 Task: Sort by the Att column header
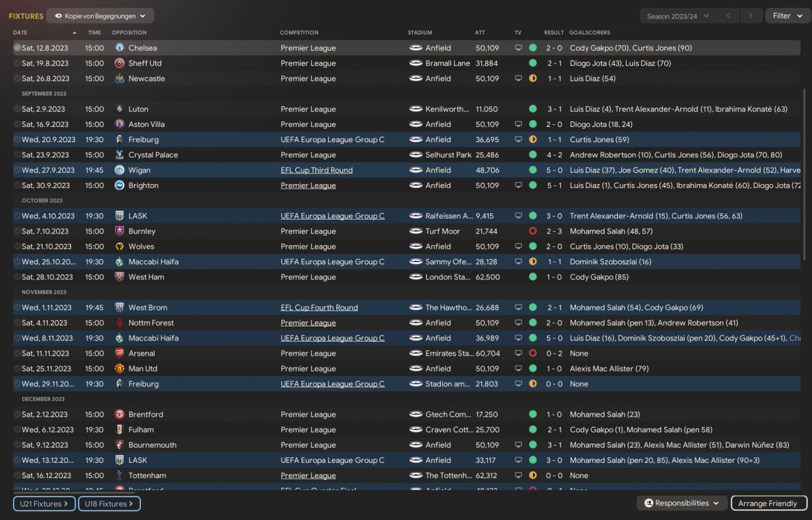pos(480,32)
